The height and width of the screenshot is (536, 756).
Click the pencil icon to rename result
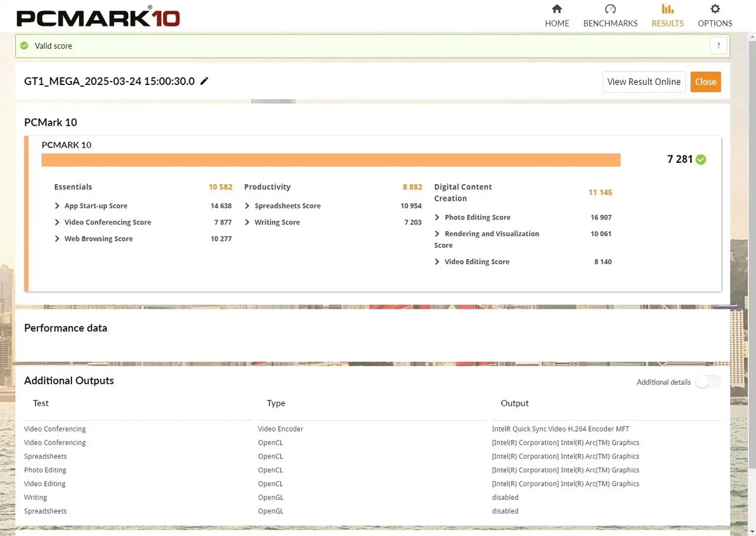tap(204, 81)
